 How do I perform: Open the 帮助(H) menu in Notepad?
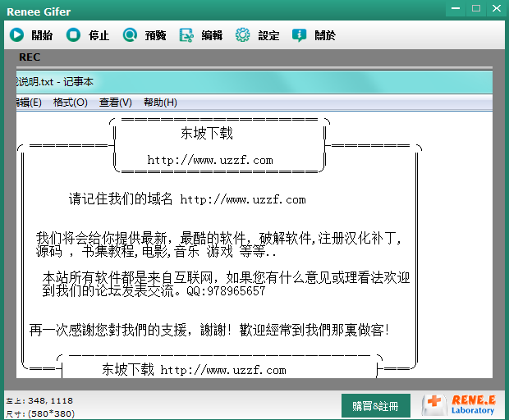pos(160,103)
